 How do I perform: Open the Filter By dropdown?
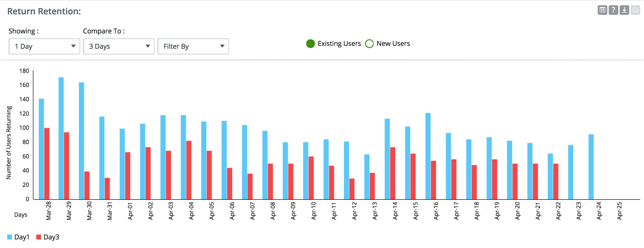coord(193,46)
